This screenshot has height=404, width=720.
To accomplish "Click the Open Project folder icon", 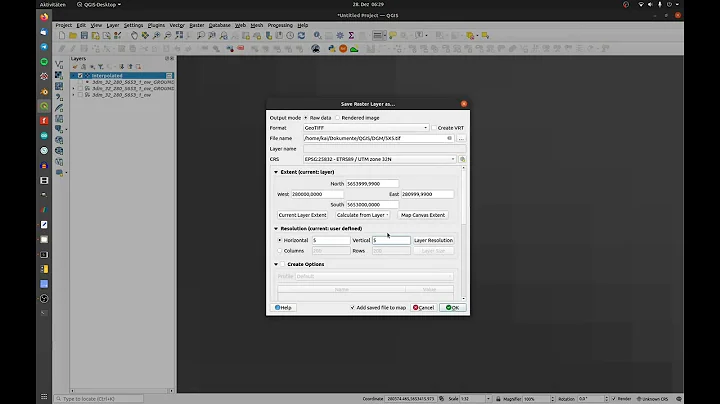I will pyautogui.click(x=73, y=35).
